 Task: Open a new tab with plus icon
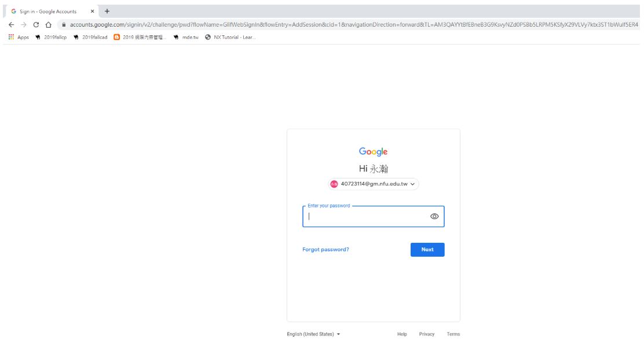point(107,11)
